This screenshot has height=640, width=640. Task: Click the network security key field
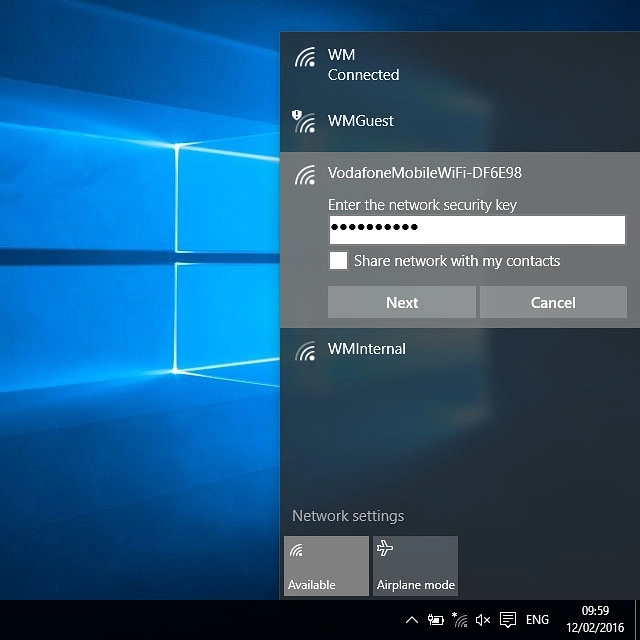(x=476, y=229)
